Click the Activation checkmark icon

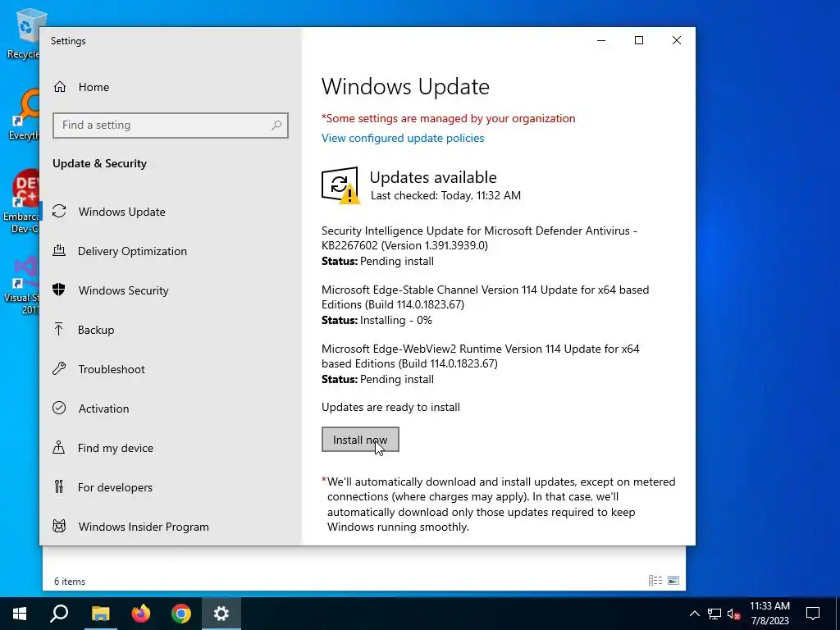59,408
